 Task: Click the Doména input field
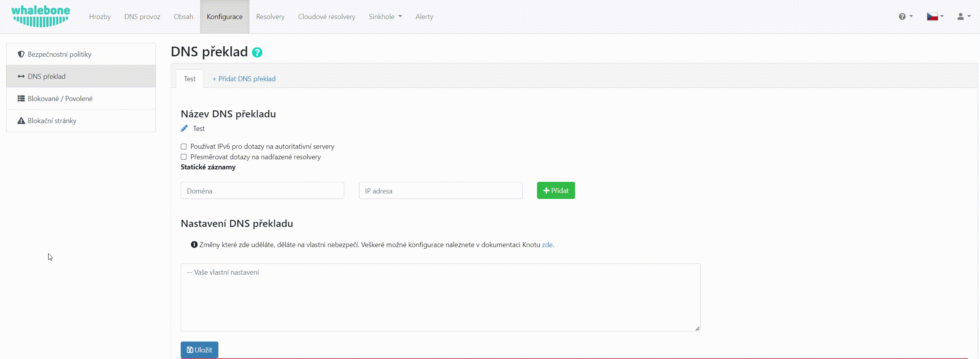(262, 190)
